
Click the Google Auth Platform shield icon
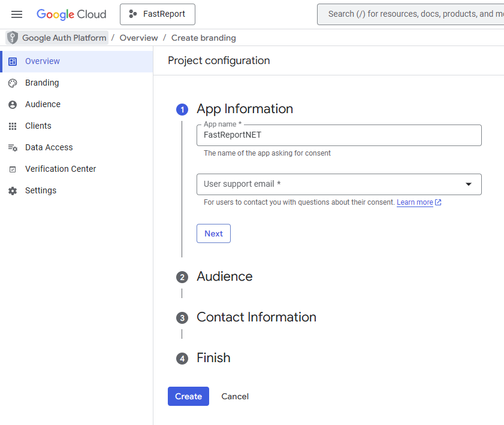(13, 38)
